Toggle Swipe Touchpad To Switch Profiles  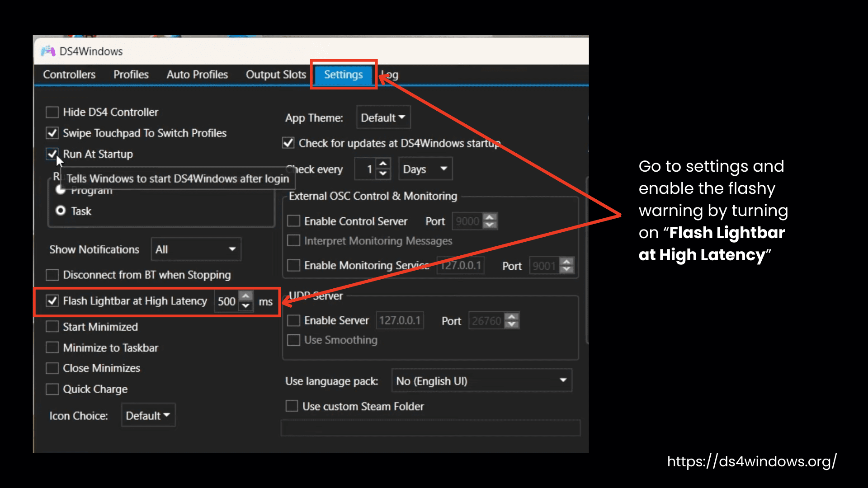pos(52,133)
